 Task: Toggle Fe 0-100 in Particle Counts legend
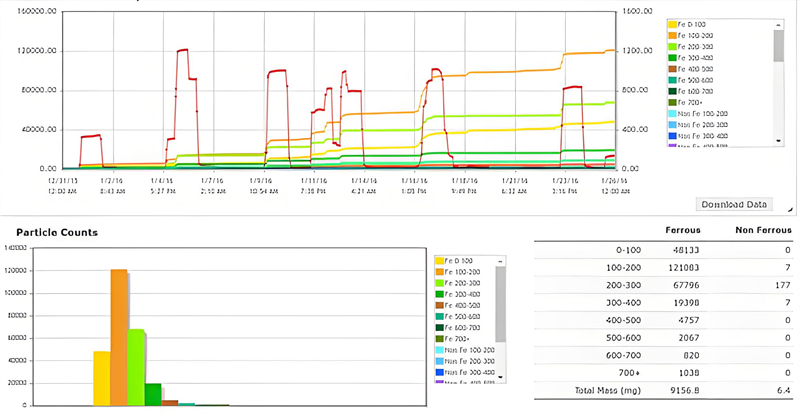point(463,261)
